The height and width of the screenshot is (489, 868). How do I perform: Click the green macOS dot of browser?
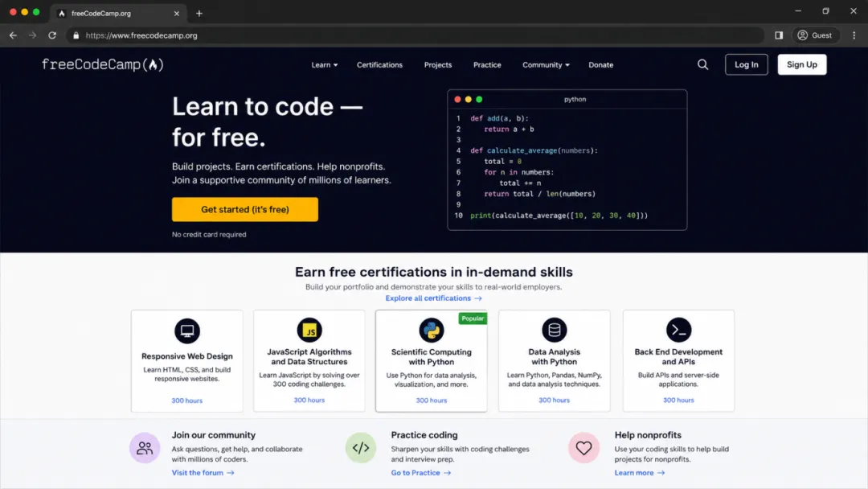[x=36, y=11]
